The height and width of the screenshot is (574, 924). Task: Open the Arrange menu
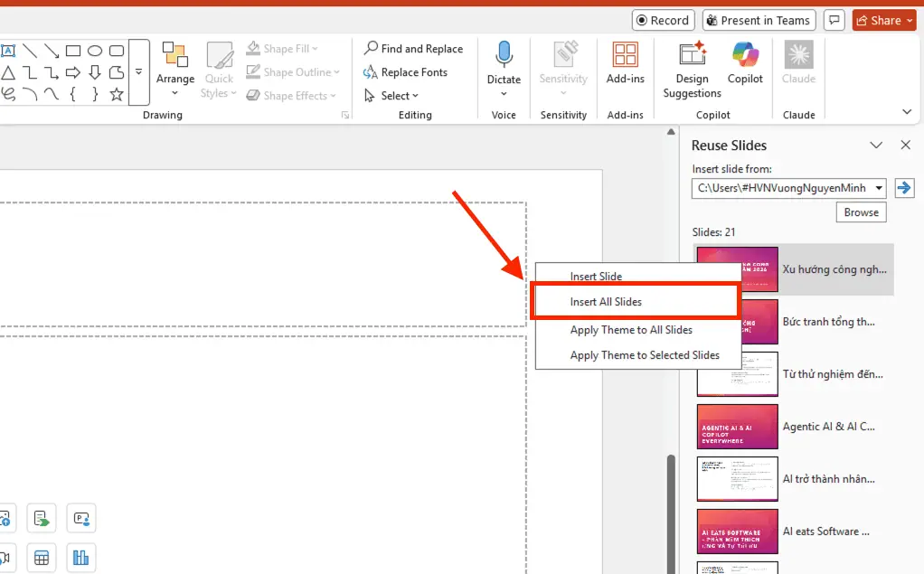tap(175, 70)
